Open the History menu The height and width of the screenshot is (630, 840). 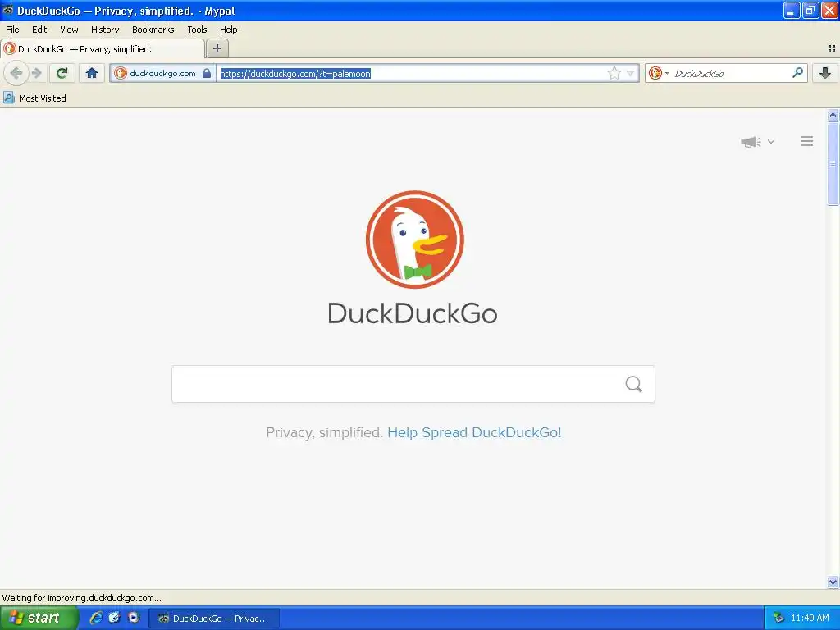pos(105,30)
